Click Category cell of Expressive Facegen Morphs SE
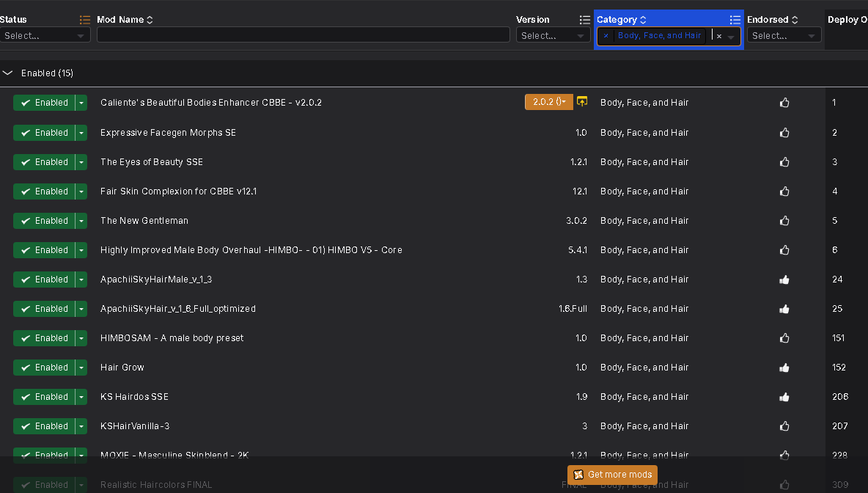The height and width of the screenshot is (493, 868). pos(644,132)
